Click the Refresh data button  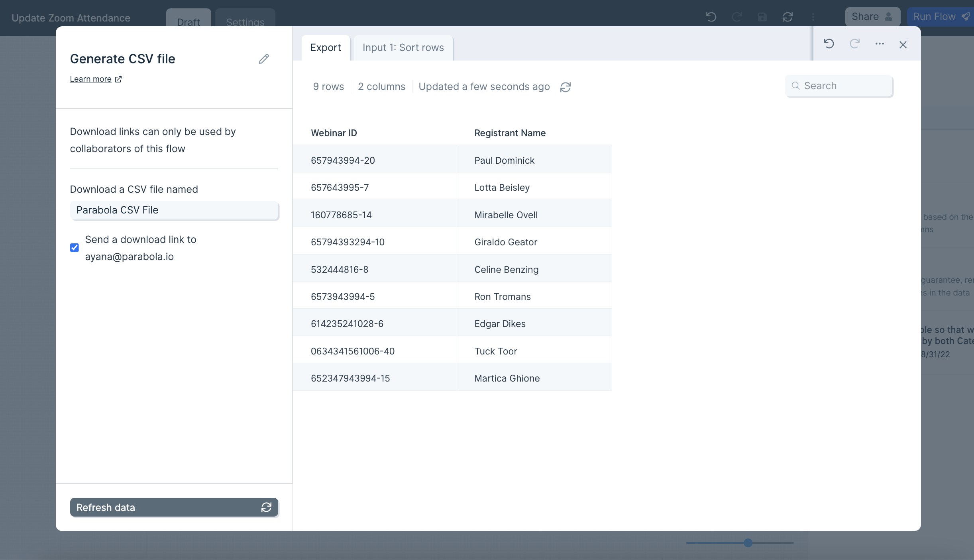click(174, 507)
